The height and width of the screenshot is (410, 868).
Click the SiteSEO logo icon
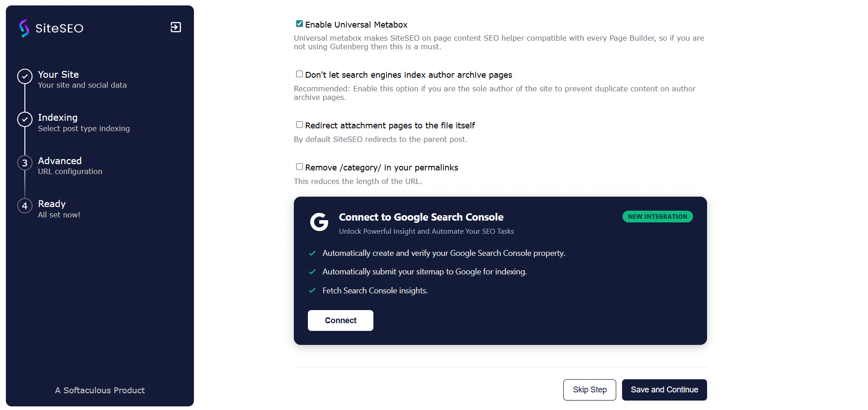[24, 28]
